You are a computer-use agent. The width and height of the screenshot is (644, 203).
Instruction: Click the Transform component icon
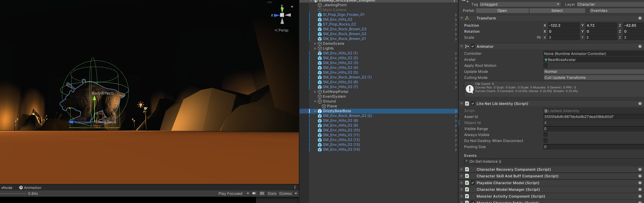coord(467,18)
